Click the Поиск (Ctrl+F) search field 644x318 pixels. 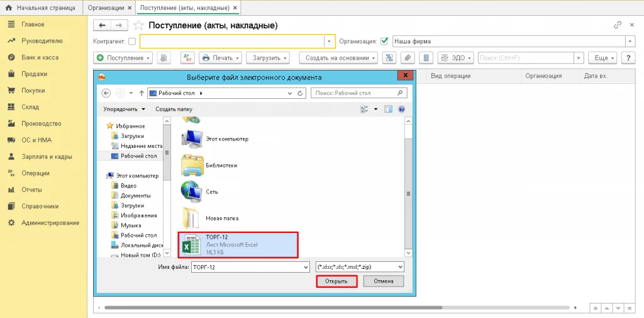click(526, 58)
